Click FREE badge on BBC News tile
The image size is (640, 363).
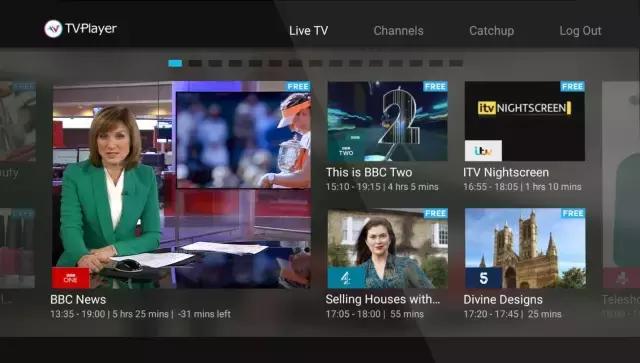[x=298, y=86]
